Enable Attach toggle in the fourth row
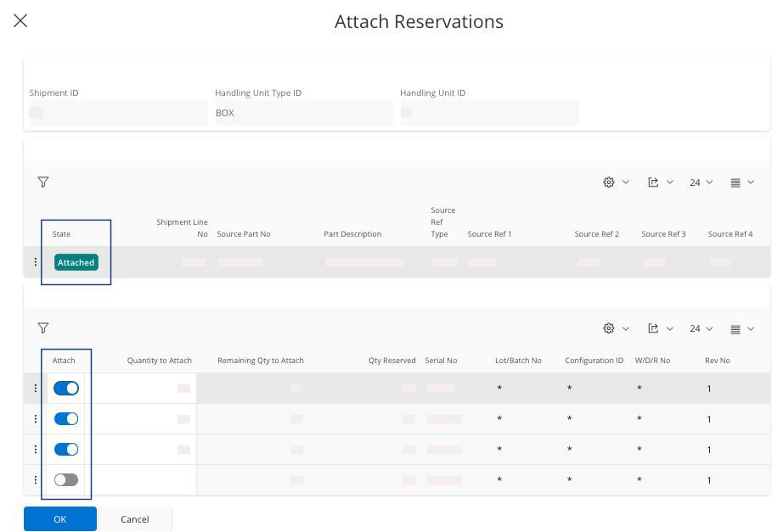 click(x=66, y=480)
